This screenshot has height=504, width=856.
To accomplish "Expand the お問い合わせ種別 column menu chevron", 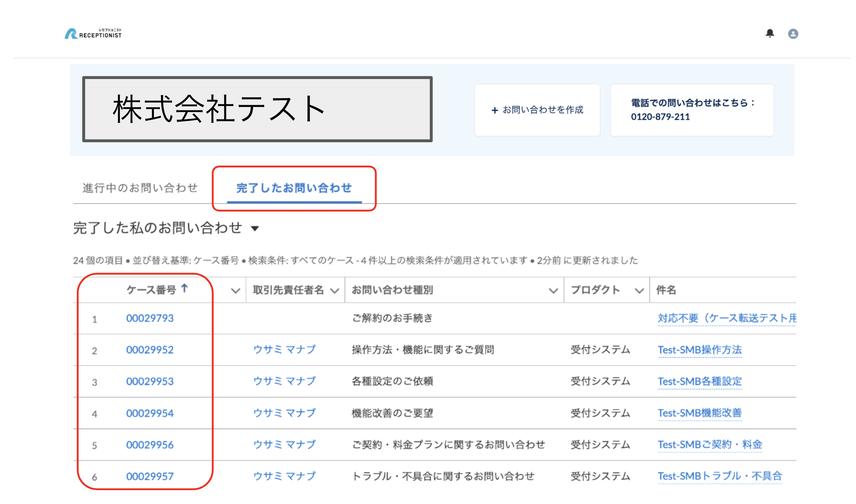I will tap(553, 291).
